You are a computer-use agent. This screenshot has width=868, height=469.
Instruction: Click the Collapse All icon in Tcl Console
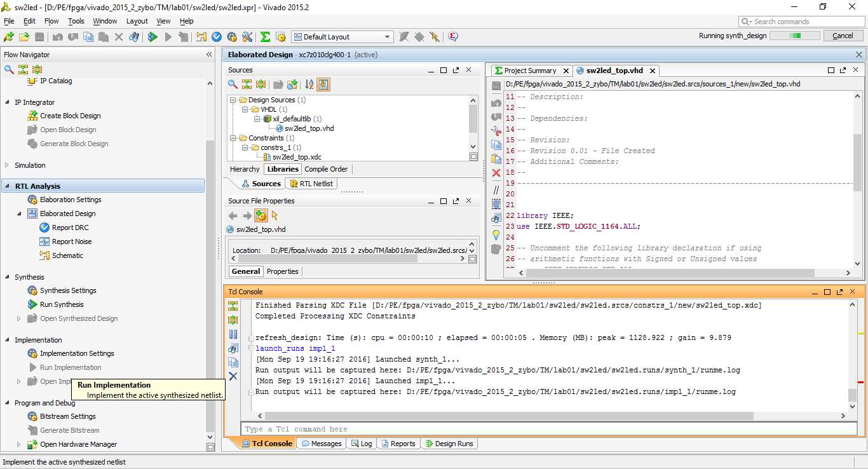pos(233,306)
